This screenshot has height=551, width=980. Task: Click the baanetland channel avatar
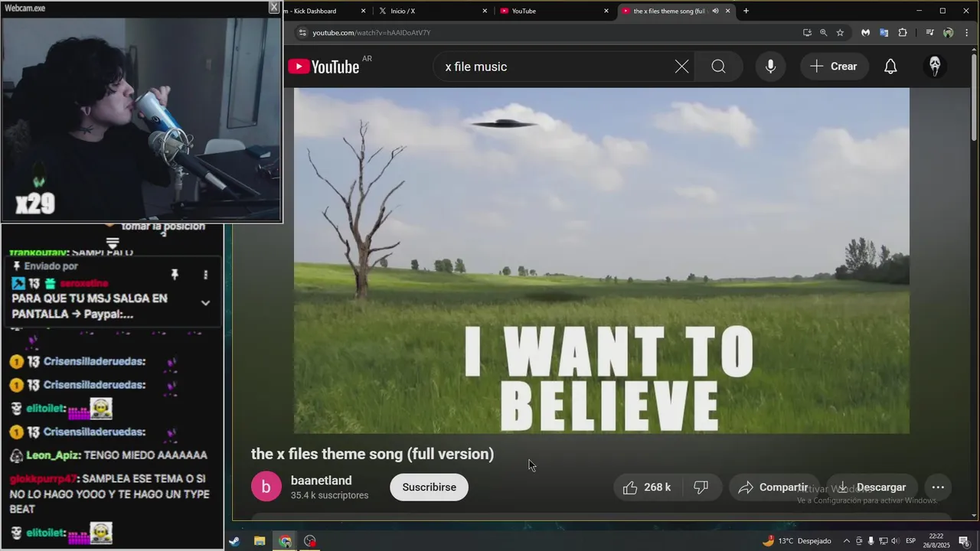pos(266,487)
